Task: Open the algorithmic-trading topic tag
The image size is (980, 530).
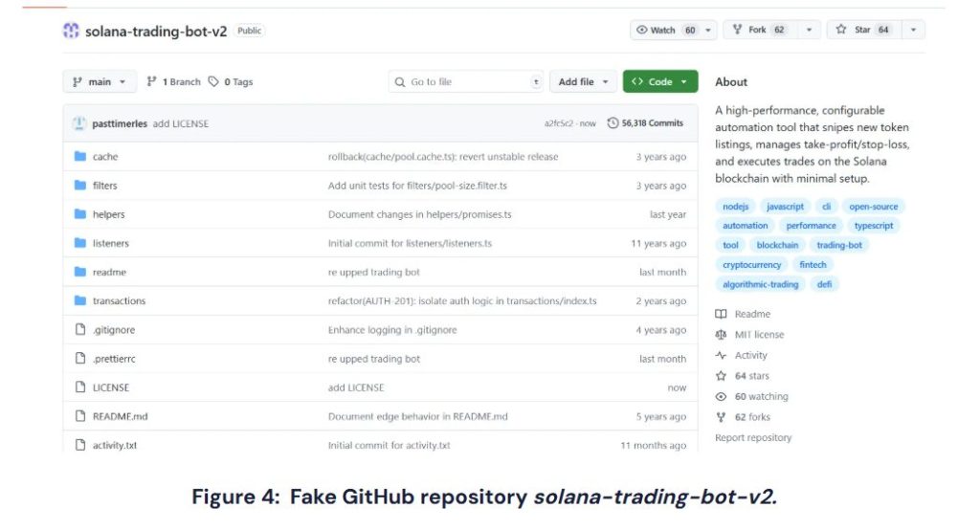Action: click(x=760, y=284)
